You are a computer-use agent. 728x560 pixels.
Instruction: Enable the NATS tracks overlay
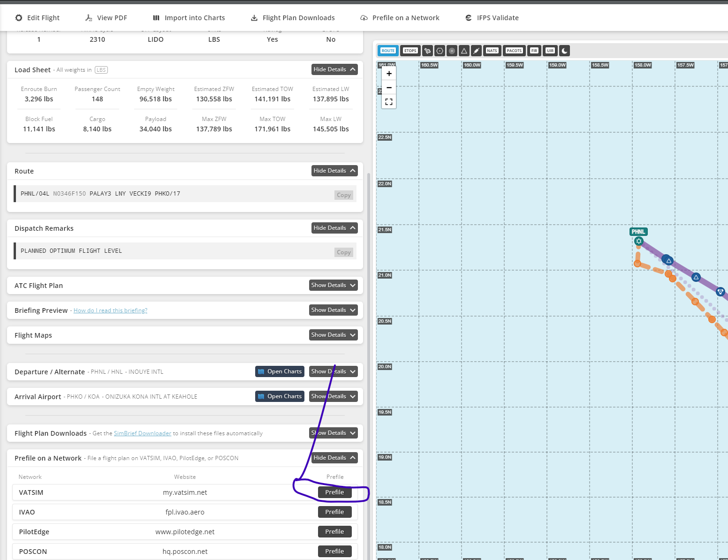pyautogui.click(x=492, y=51)
